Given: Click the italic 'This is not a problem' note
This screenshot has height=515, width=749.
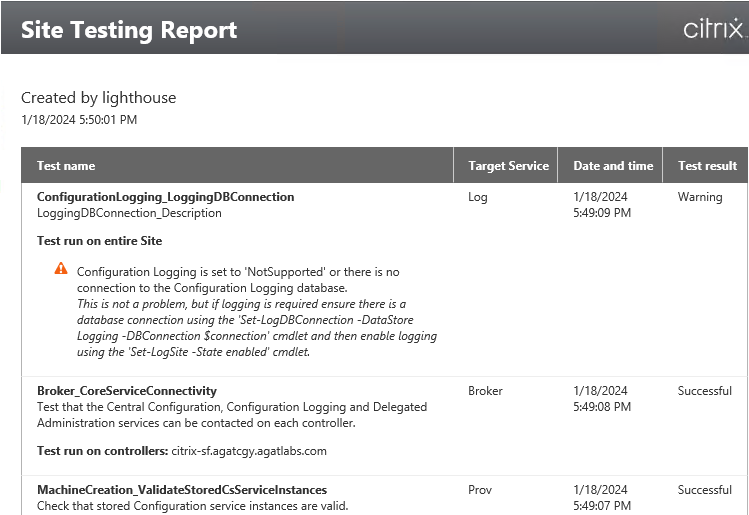Looking at the screenshot, I should click(257, 328).
